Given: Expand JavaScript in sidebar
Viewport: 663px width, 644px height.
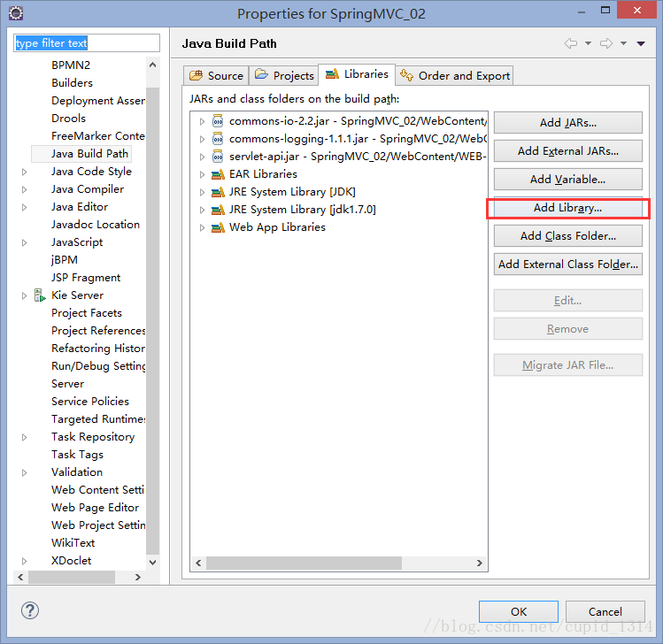Looking at the screenshot, I should click(x=24, y=243).
